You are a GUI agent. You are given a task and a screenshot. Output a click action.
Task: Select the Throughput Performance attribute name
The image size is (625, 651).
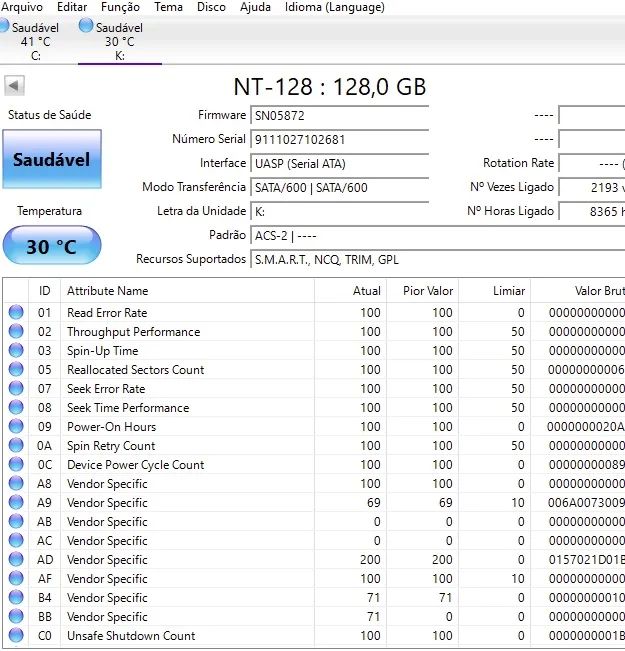pos(134,332)
